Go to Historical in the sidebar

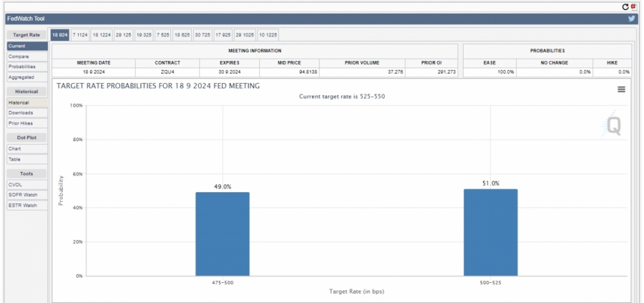[x=19, y=102]
